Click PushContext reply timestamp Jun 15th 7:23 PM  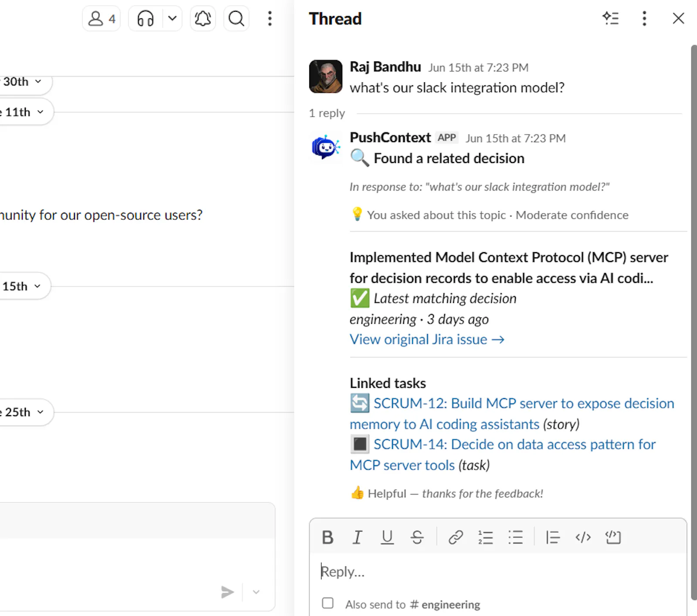click(516, 138)
